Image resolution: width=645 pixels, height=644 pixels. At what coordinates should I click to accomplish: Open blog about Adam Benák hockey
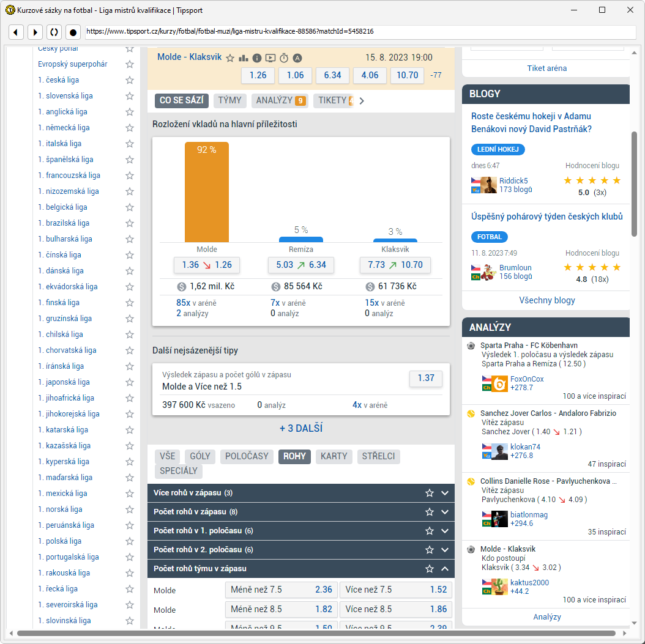click(x=531, y=122)
